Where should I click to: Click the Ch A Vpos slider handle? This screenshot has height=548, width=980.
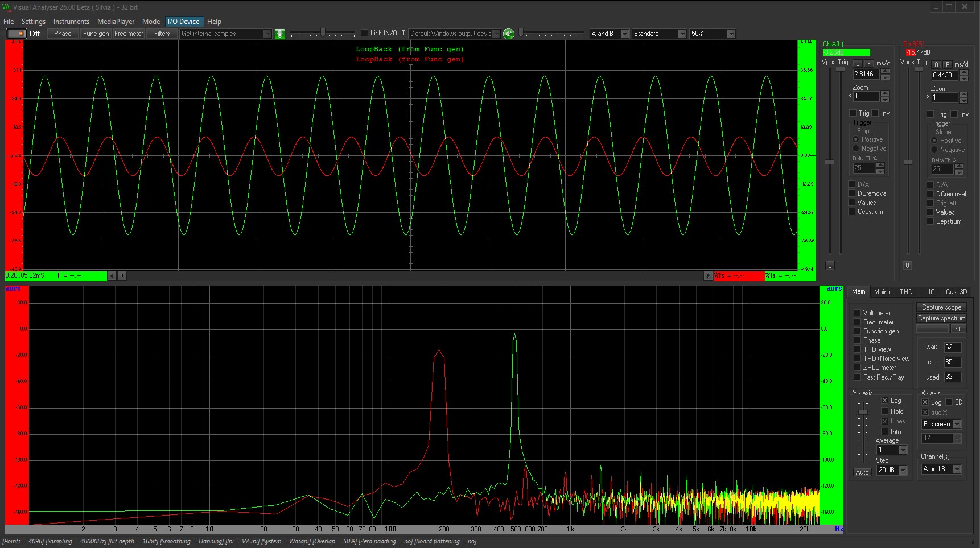click(830, 163)
